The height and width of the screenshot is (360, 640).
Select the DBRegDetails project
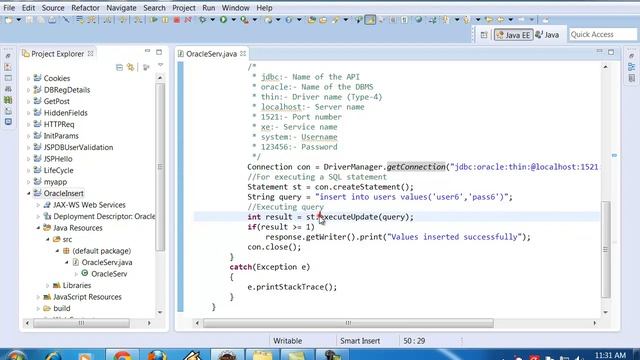tap(67, 90)
